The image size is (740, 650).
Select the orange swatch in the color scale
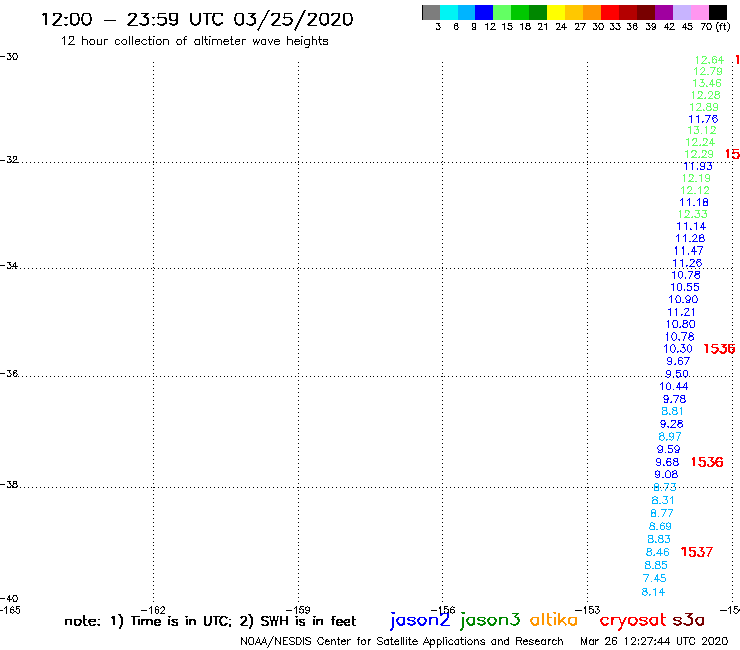pyautogui.click(x=592, y=12)
